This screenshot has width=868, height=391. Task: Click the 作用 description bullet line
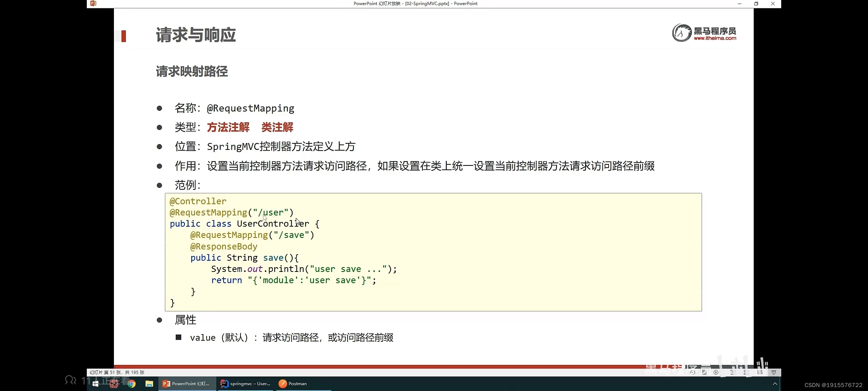coord(415,166)
